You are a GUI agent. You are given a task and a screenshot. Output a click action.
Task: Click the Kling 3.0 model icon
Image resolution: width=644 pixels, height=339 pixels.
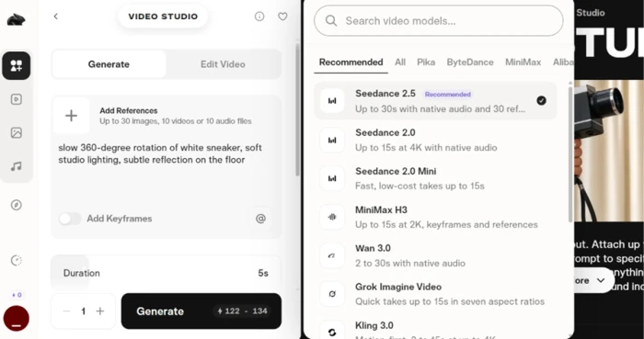tap(332, 332)
